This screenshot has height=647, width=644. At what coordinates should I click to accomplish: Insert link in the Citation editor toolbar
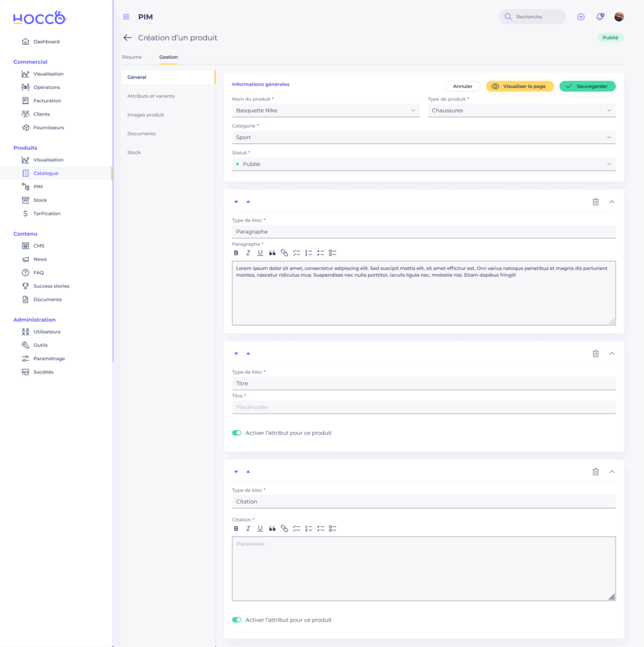pyautogui.click(x=284, y=528)
